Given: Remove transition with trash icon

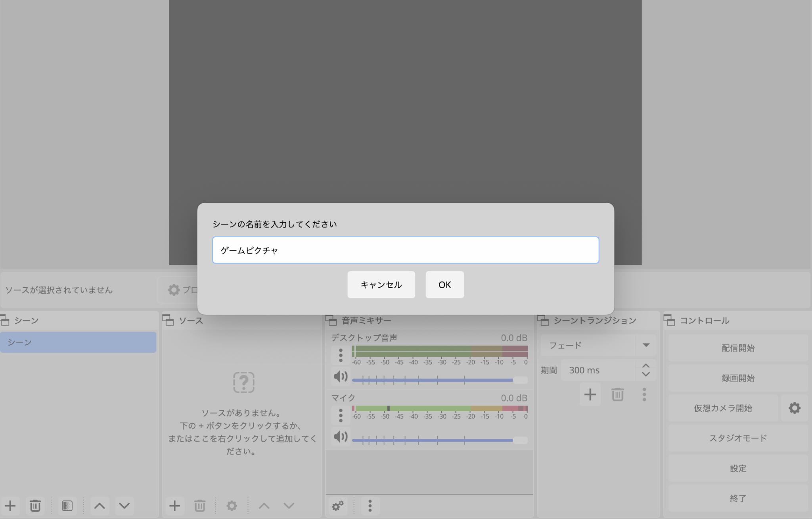Looking at the screenshot, I should coord(617,394).
